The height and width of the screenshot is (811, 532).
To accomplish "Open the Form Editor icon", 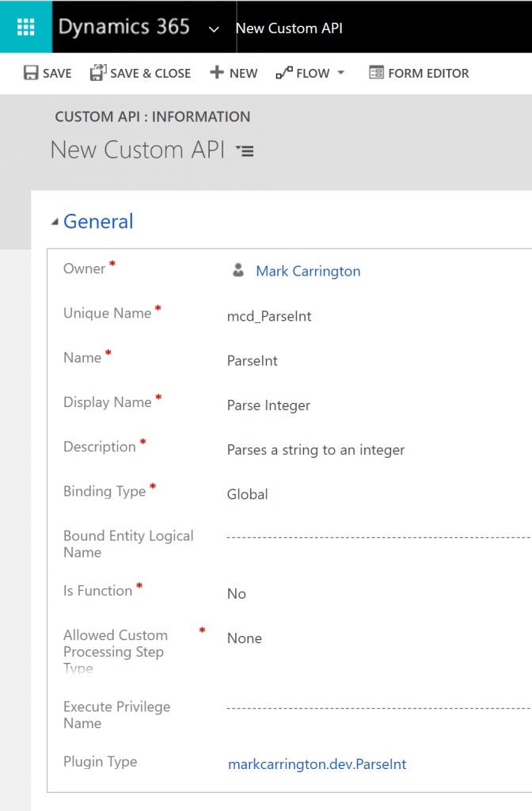I will coord(376,73).
